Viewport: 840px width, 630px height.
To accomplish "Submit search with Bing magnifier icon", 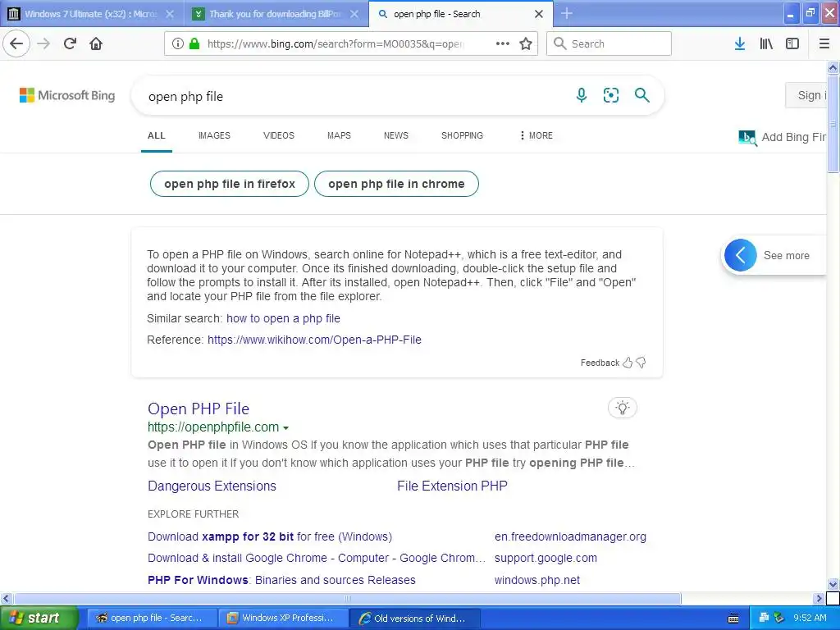I will [641, 95].
